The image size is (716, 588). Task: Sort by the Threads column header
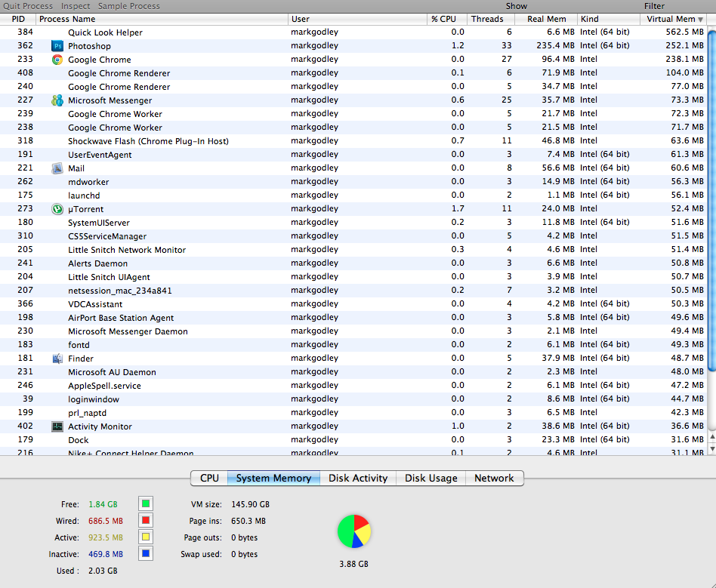[492, 19]
